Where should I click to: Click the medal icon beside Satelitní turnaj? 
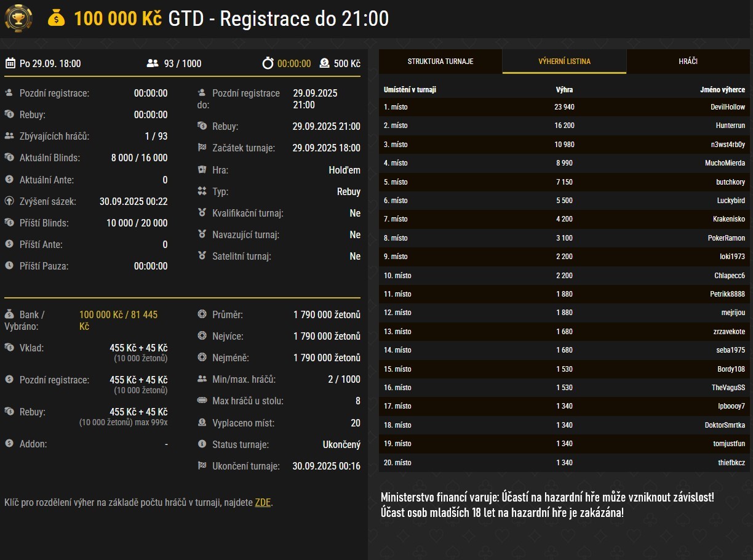(x=202, y=256)
